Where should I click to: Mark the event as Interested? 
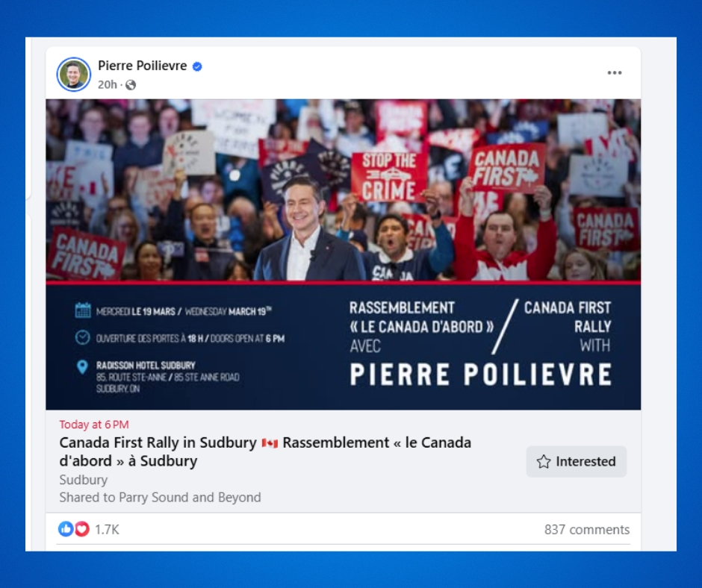click(577, 461)
